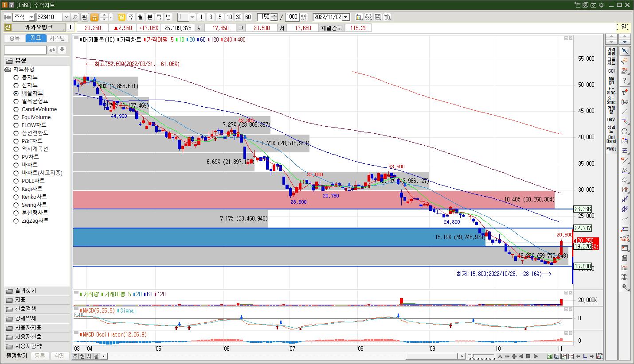Select the ellipse drawing tool

[625, 132]
